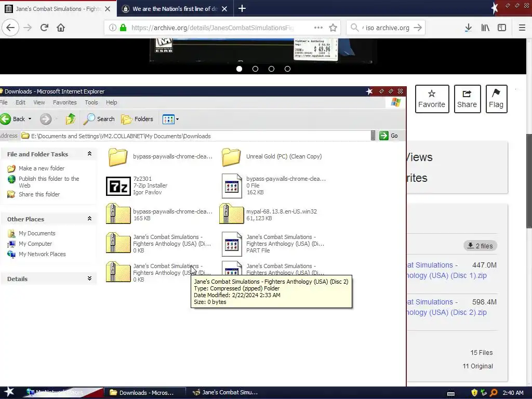Select the second carousel dot
The height and width of the screenshot is (399, 532).
click(x=255, y=69)
